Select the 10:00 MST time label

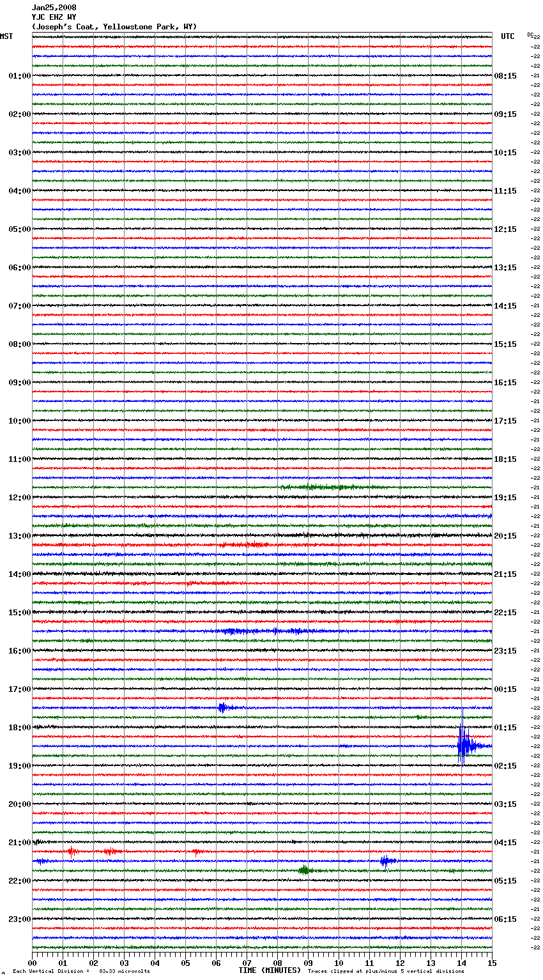[19, 421]
